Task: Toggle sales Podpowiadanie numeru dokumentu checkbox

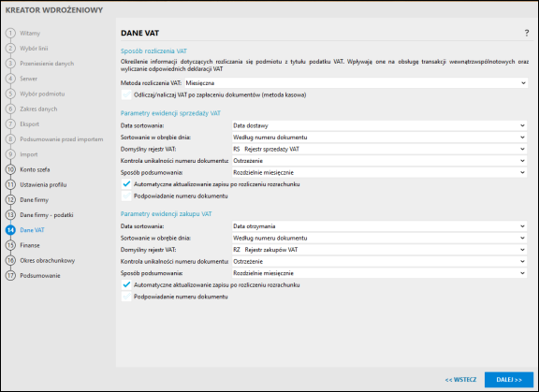Action: (126, 196)
